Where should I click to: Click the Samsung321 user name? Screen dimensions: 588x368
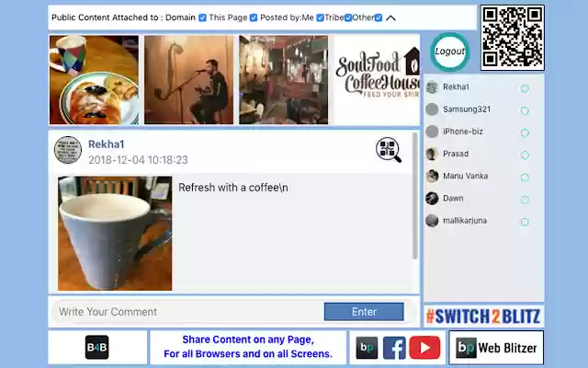(x=467, y=109)
